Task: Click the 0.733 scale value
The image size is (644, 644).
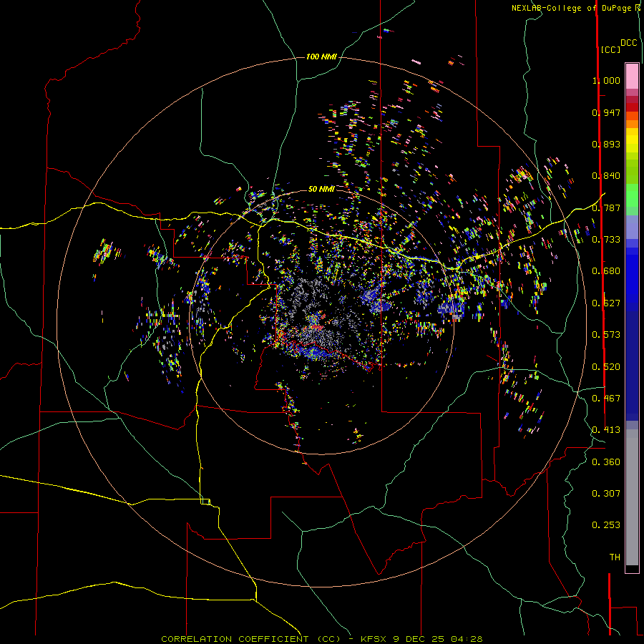Action: [606, 240]
